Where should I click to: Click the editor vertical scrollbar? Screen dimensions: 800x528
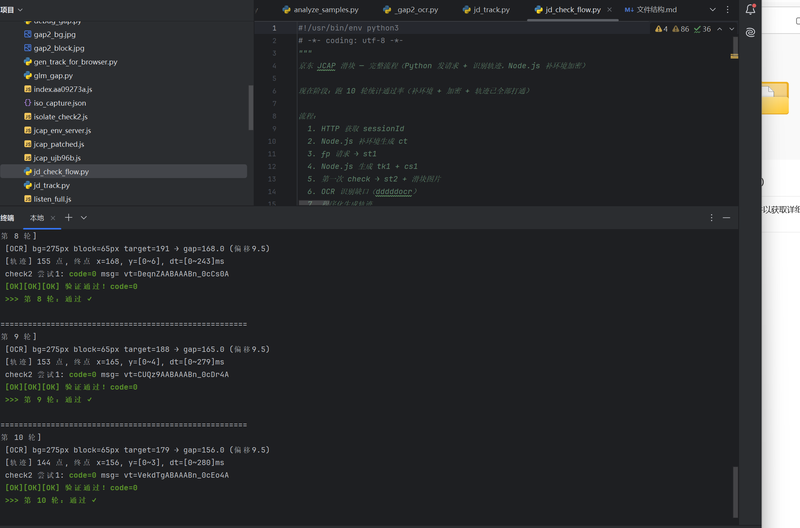click(735, 47)
